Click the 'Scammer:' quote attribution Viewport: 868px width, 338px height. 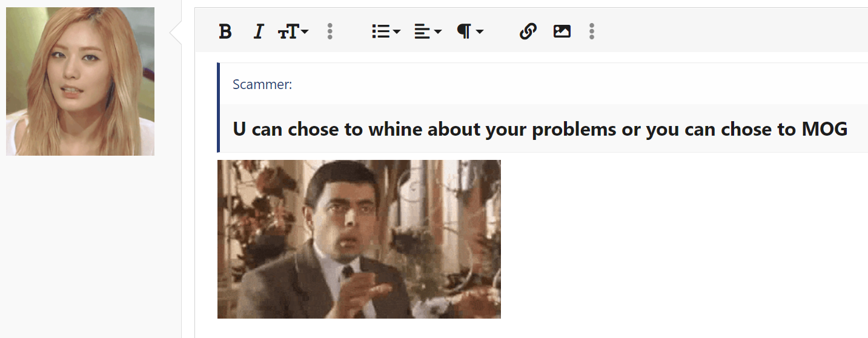click(x=262, y=85)
